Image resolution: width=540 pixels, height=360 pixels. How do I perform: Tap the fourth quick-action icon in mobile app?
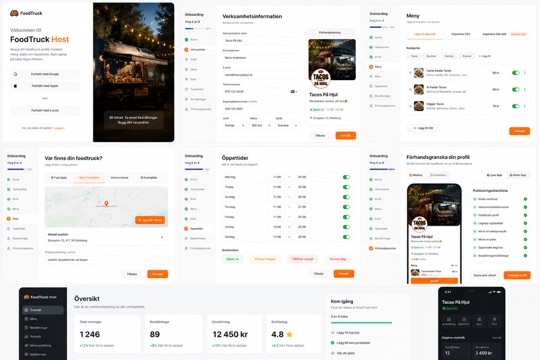pos(494,321)
